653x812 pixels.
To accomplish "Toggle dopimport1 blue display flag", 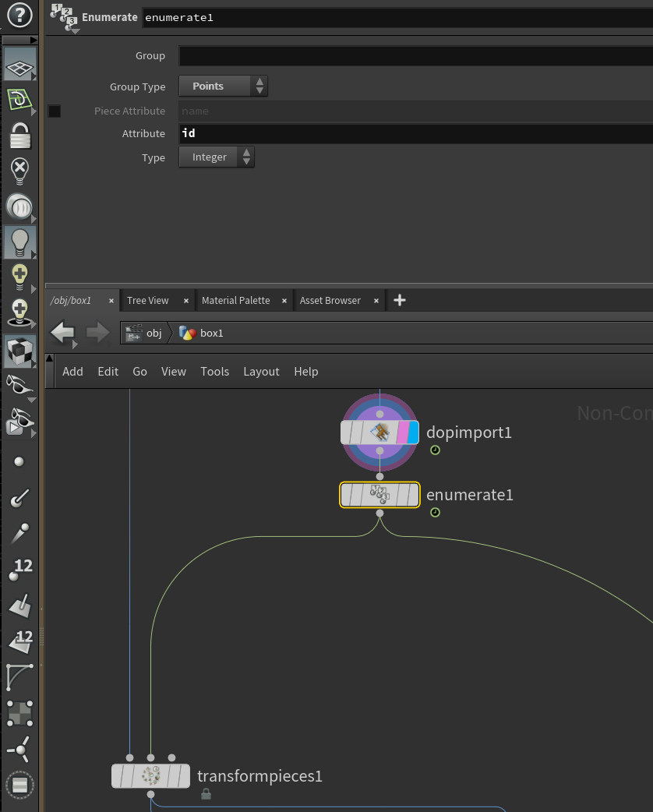I will pyautogui.click(x=413, y=432).
